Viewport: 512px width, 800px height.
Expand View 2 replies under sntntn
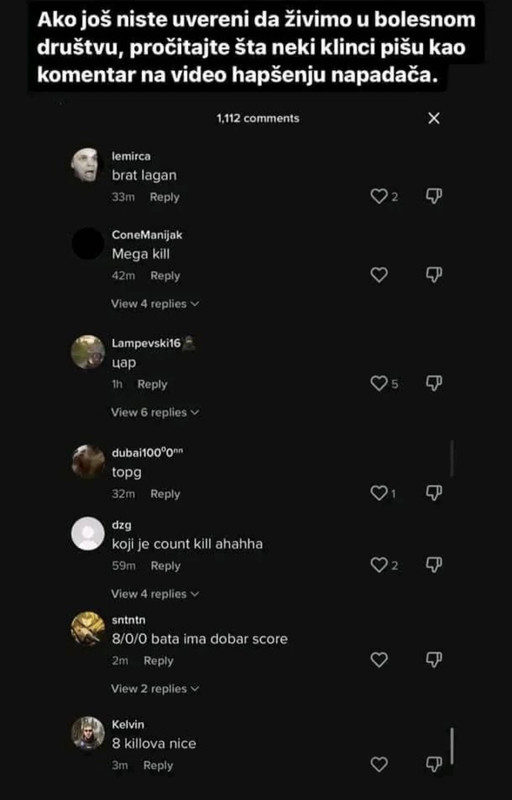155,689
